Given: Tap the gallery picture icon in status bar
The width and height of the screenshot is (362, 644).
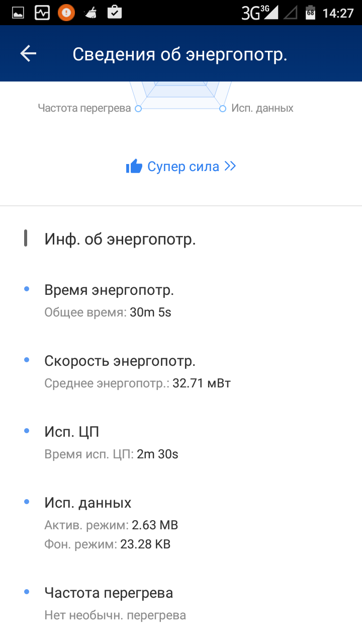Looking at the screenshot, I should click(x=18, y=12).
